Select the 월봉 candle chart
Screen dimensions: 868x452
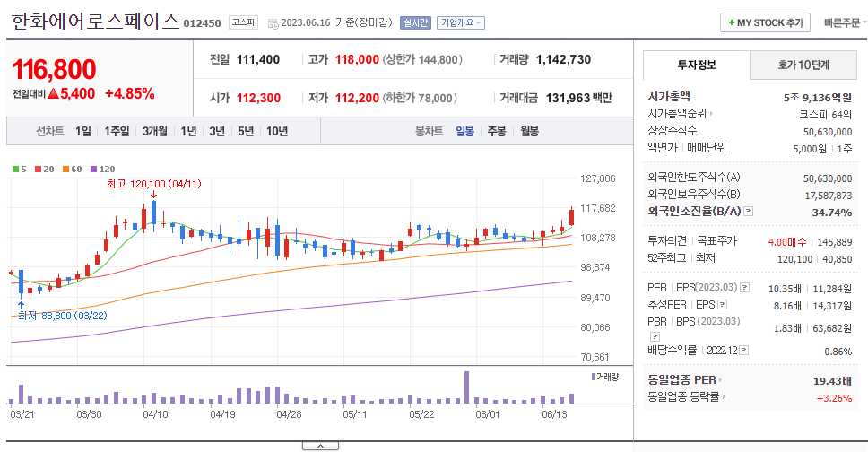pos(529,131)
